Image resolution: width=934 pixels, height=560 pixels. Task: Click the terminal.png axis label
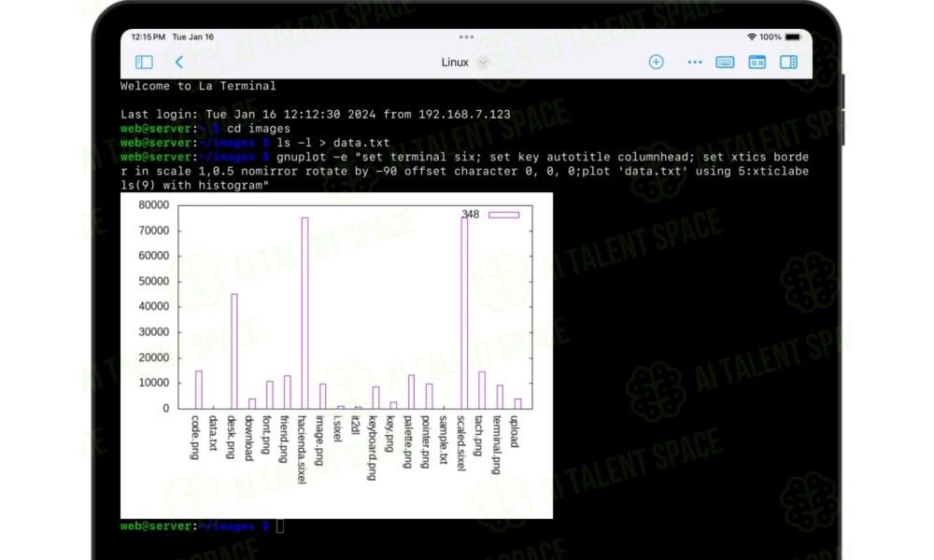tap(496, 444)
